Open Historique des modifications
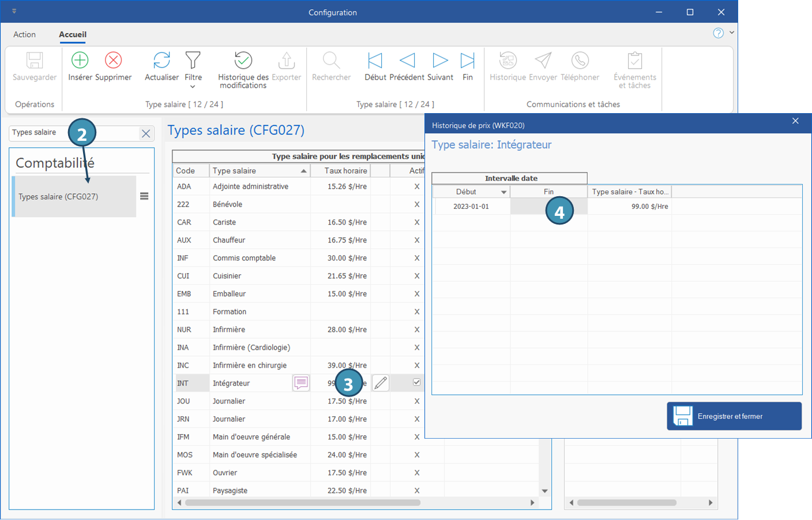This screenshot has height=520, width=812. coord(243,61)
